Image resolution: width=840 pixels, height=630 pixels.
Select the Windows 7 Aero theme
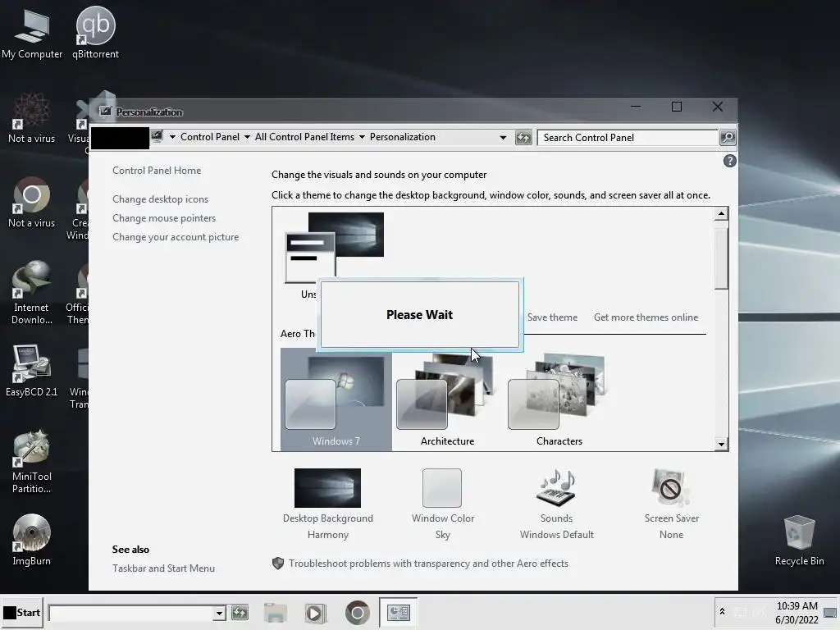pyautogui.click(x=336, y=399)
